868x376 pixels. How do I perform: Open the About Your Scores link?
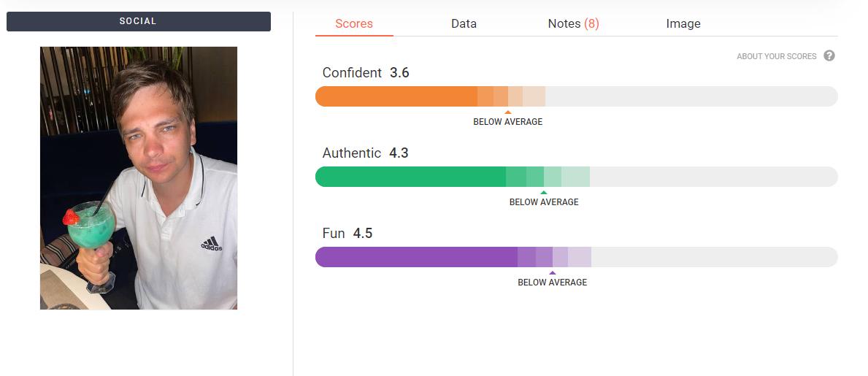[776, 56]
